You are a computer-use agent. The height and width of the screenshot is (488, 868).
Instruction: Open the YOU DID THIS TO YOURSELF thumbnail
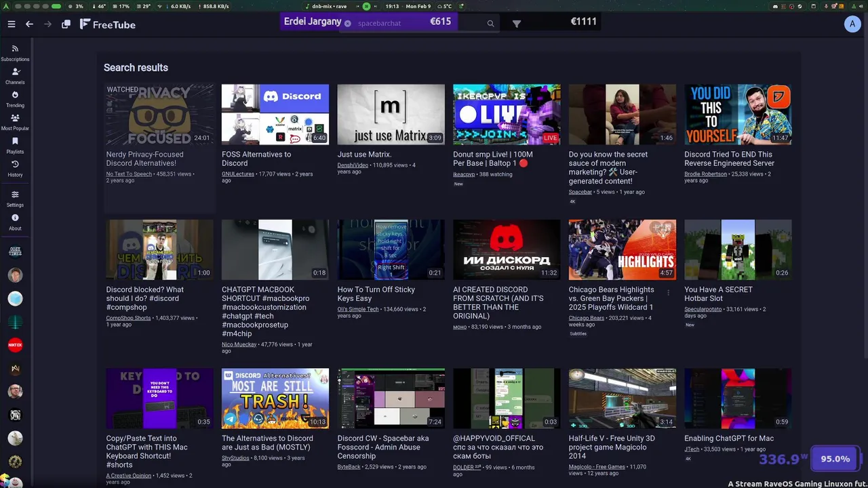(x=738, y=115)
